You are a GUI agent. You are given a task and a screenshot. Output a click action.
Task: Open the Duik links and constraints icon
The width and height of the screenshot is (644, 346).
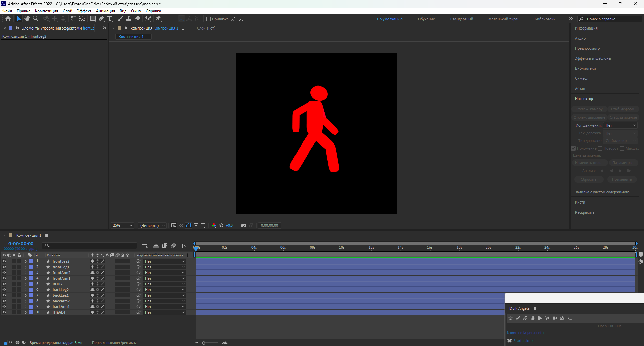click(525, 319)
